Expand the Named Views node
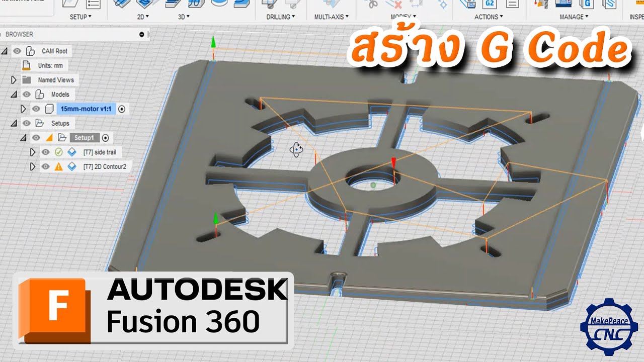The height and width of the screenshot is (362, 644). pos(14,80)
